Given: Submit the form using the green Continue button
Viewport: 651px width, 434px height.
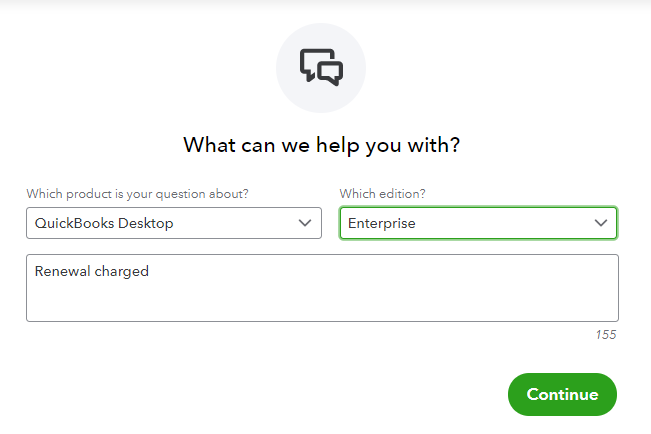Looking at the screenshot, I should [x=562, y=394].
